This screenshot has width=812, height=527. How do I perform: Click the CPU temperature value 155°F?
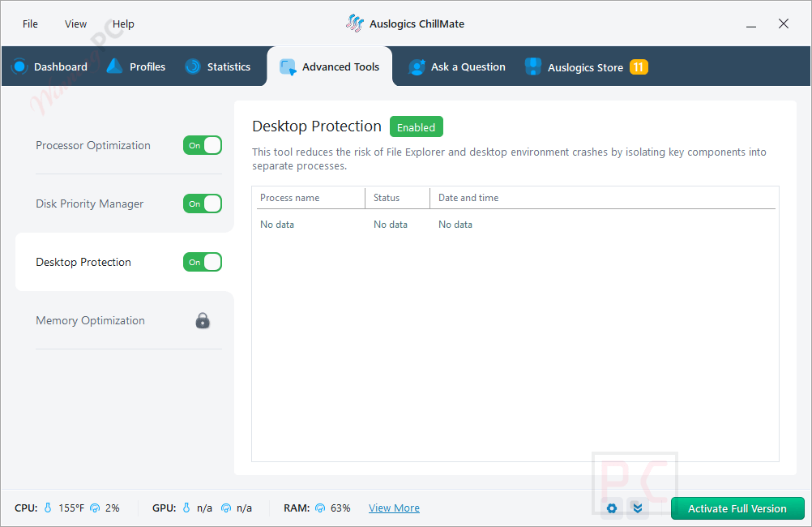coord(71,508)
